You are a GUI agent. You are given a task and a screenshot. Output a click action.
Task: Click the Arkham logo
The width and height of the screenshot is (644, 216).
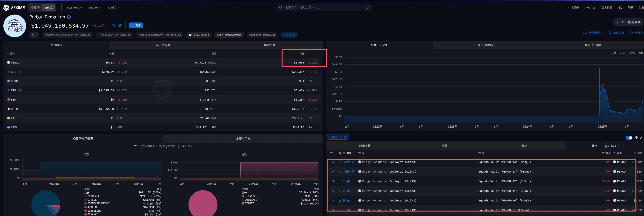click(x=14, y=8)
